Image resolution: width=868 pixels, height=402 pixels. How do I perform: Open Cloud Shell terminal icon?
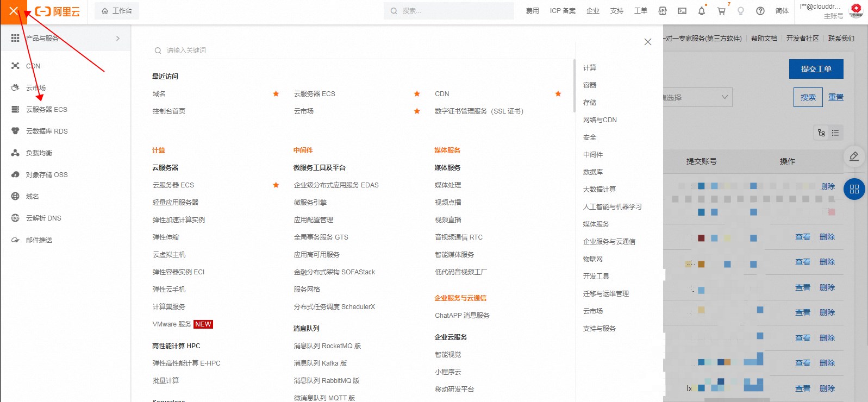682,11
